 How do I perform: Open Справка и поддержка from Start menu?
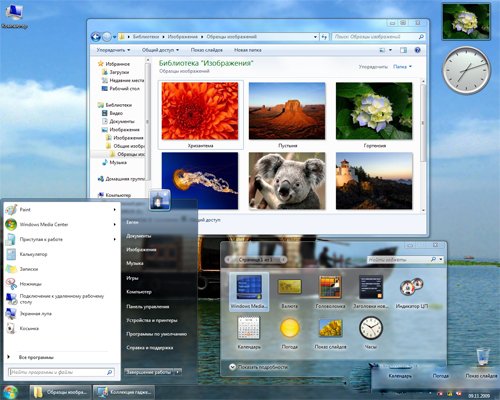pyautogui.click(x=150, y=348)
